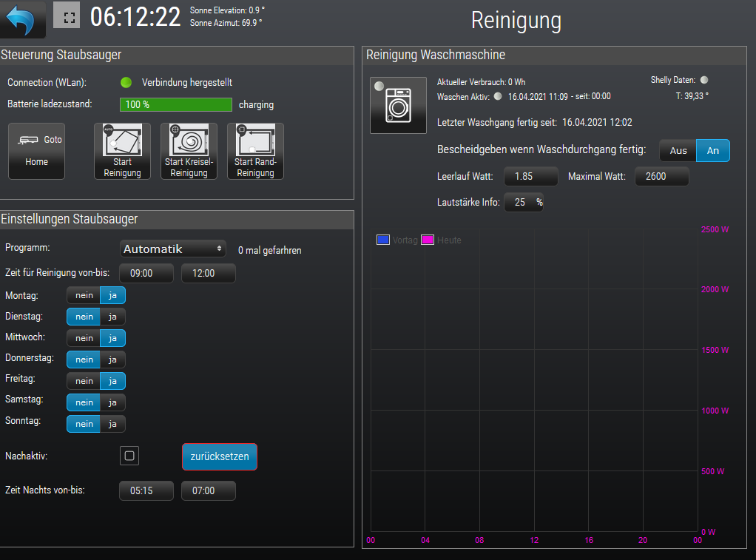The image size is (756, 560).
Task: Send vacuum home with Goto Home
Action: [x=36, y=151]
